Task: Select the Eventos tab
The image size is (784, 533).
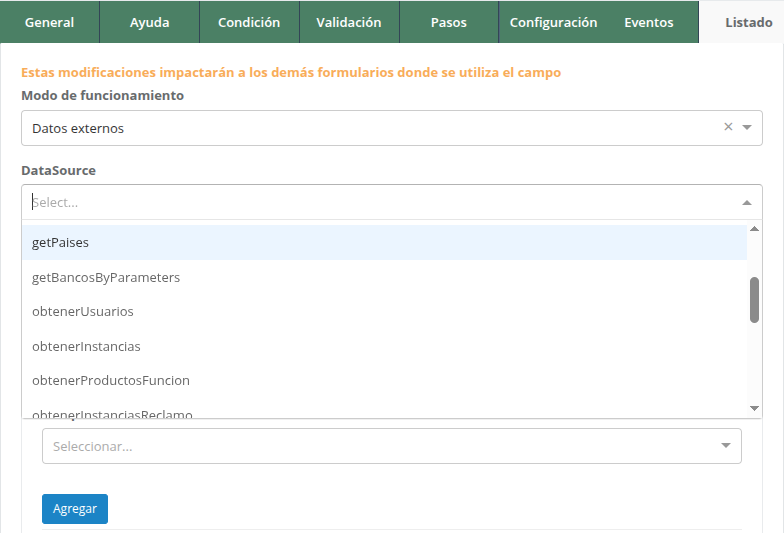Action: click(x=648, y=22)
